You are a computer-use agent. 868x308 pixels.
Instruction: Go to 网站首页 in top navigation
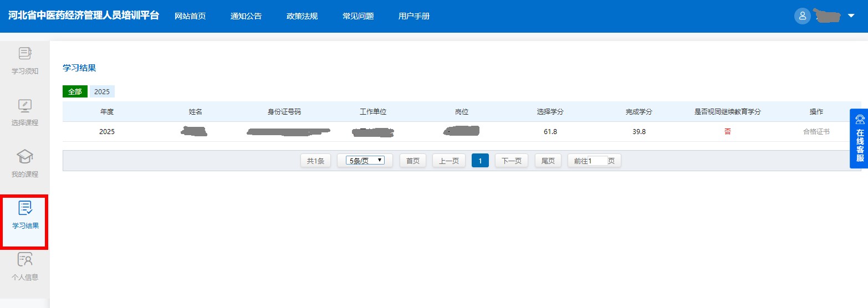190,16
